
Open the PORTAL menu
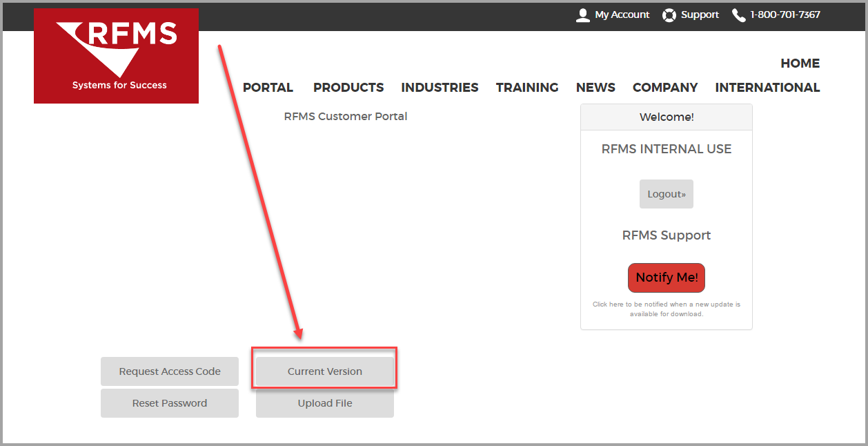click(268, 88)
